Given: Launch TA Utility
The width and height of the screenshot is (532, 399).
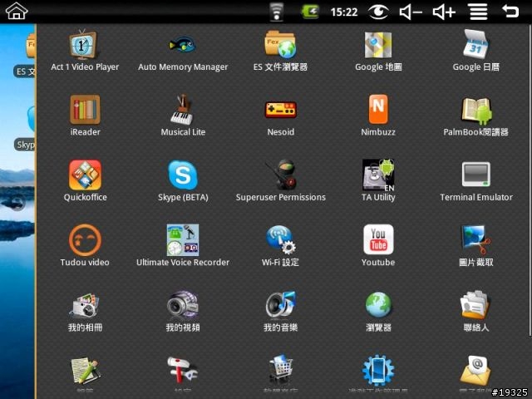Looking at the screenshot, I should pyautogui.click(x=378, y=180).
